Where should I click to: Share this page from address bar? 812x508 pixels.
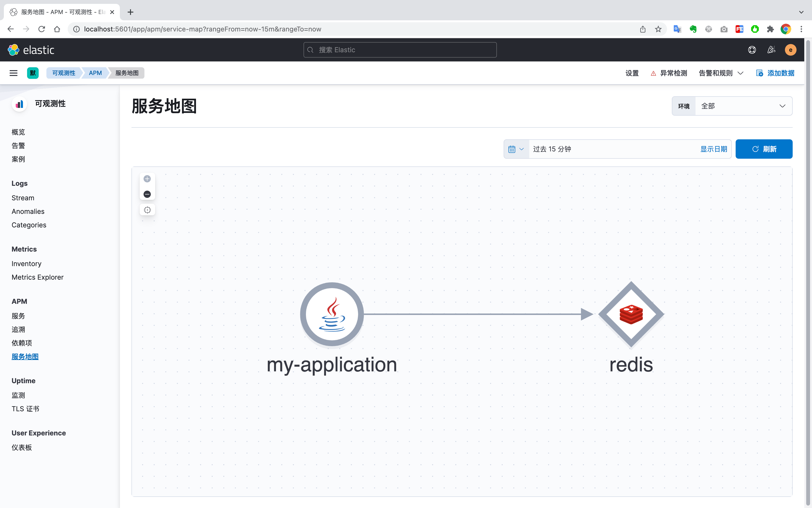(x=643, y=29)
